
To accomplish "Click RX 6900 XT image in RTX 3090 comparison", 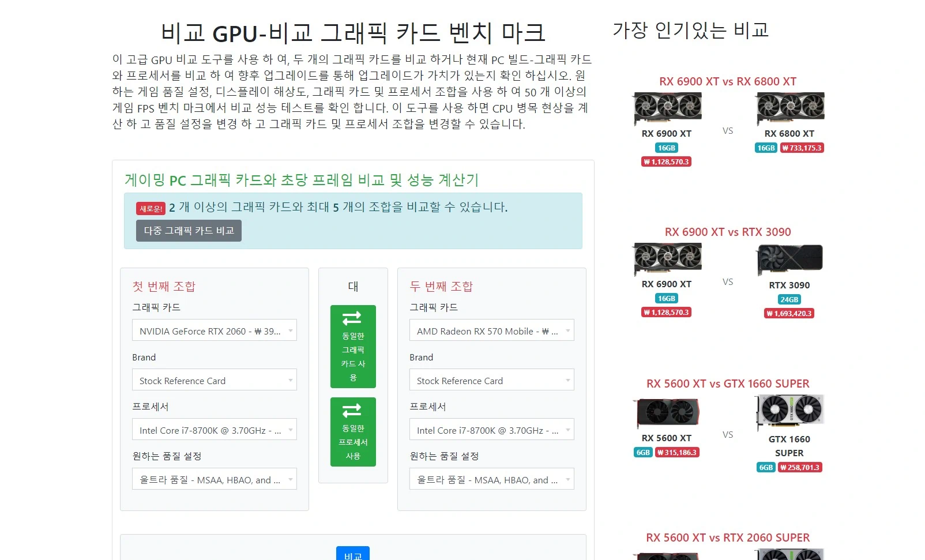I will [x=667, y=259].
